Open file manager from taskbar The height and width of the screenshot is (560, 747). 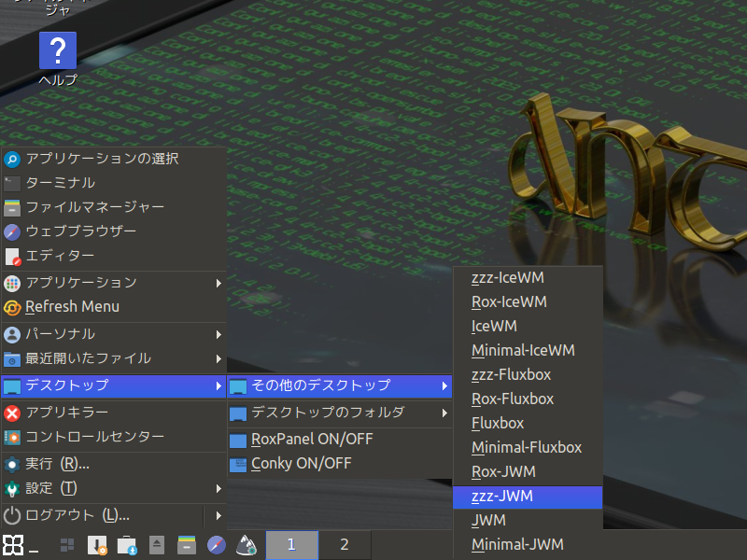click(x=187, y=545)
